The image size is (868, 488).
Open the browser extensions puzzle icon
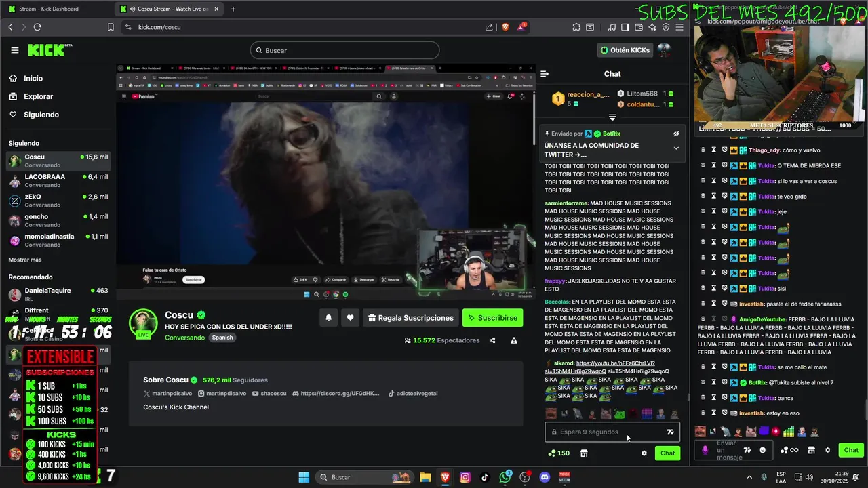pyautogui.click(x=576, y=27)
